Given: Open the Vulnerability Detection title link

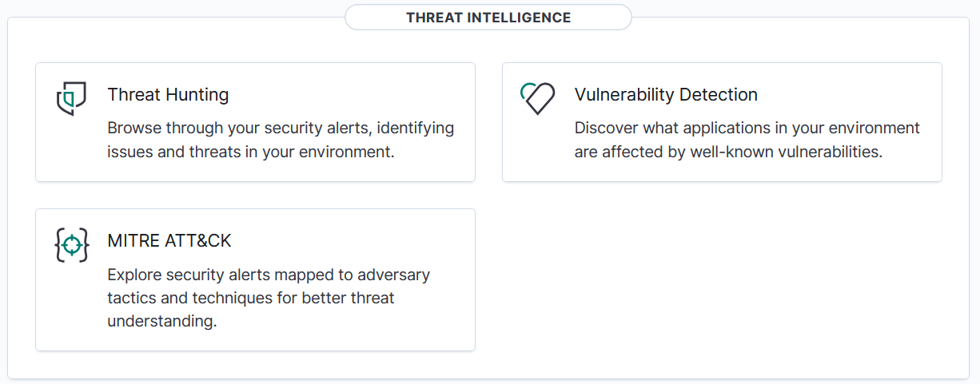Looking at the screenshot, I should coord(666,95).
